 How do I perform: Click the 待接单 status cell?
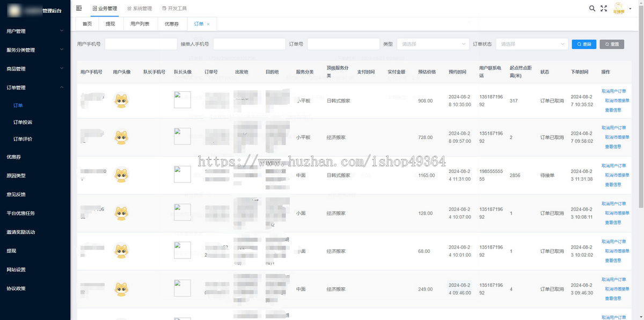coord(547,175)
